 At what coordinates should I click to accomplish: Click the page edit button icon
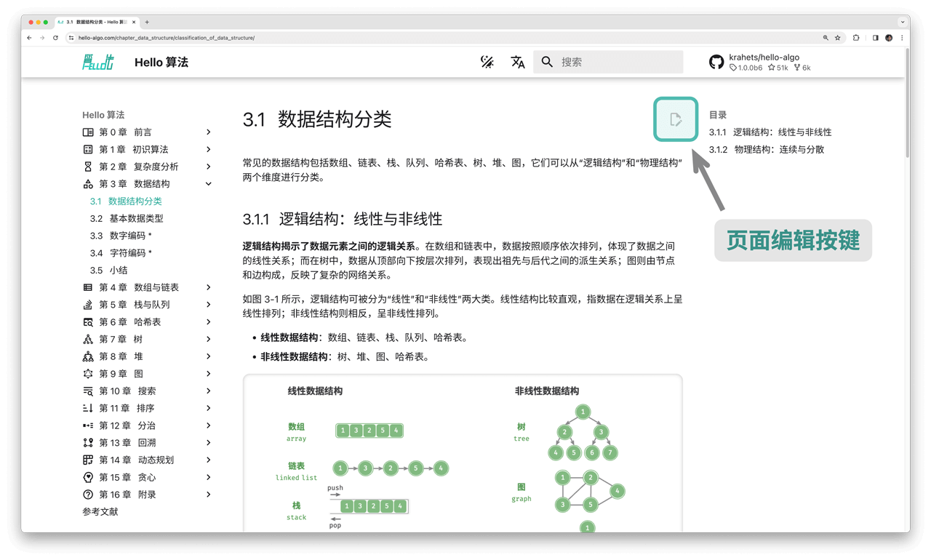pyautogui.click(x=676, y=119)
